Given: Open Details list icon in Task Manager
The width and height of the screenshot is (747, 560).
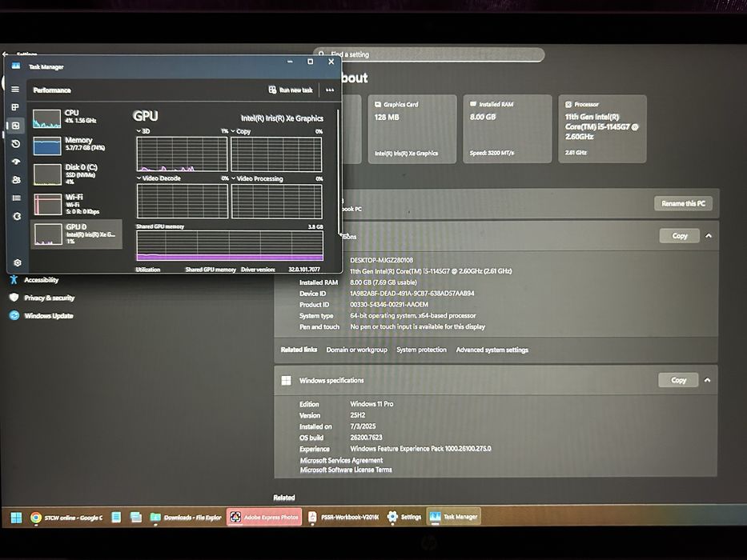Looking at the screenshot, I should [x=16, y=198].
